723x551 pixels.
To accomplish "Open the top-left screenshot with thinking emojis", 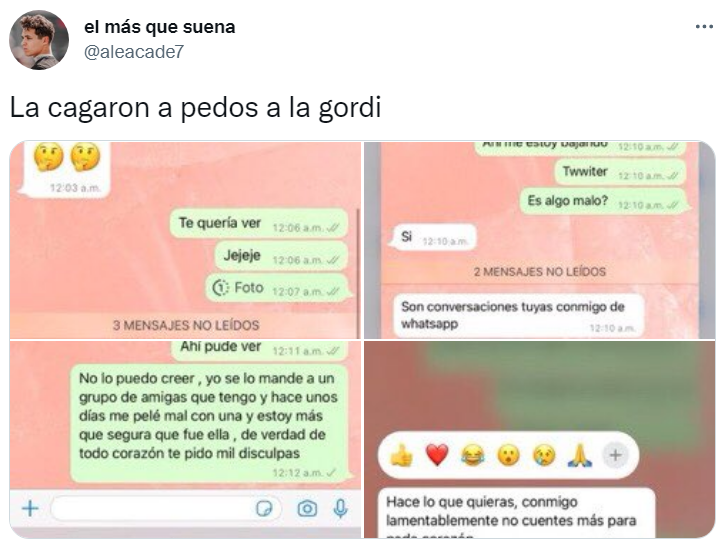I will [185, 240].
